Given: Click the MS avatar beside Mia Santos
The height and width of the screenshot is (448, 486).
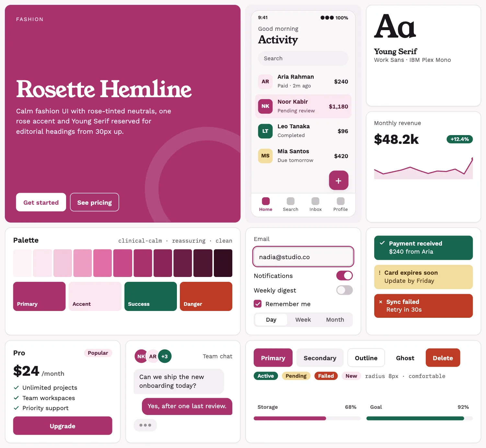Looking at the screenshot, I should tap(265, 156).
